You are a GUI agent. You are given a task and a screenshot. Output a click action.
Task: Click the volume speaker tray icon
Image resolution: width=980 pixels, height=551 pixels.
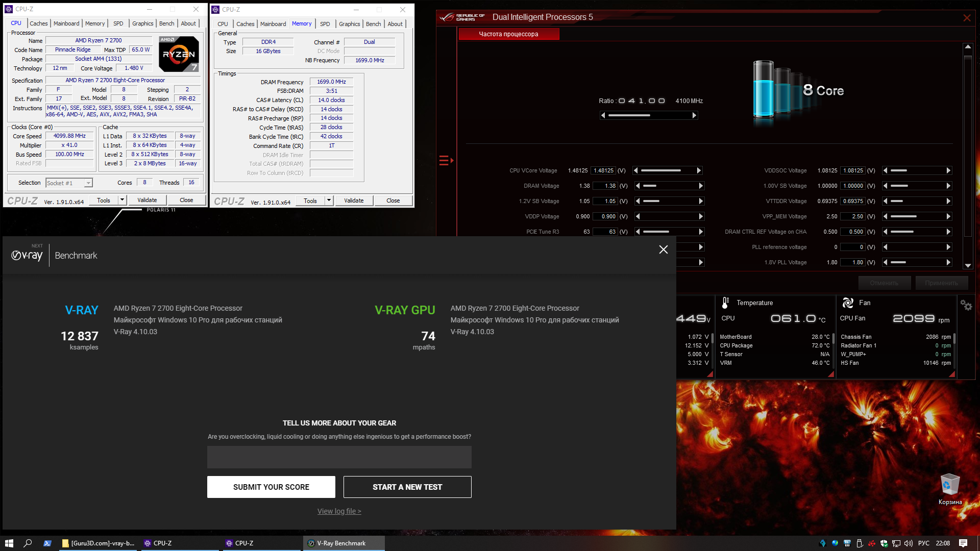click(x=909, y=543)
